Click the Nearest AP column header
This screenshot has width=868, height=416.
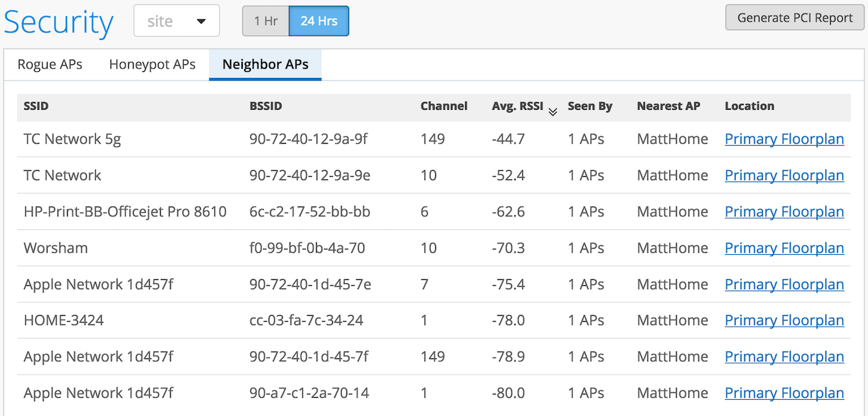click(669, 106)
